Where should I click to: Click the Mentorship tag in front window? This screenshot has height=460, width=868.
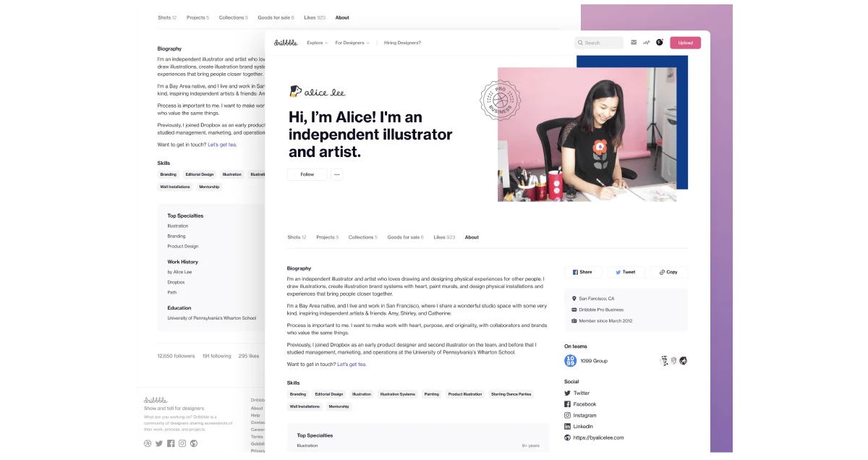339,406
